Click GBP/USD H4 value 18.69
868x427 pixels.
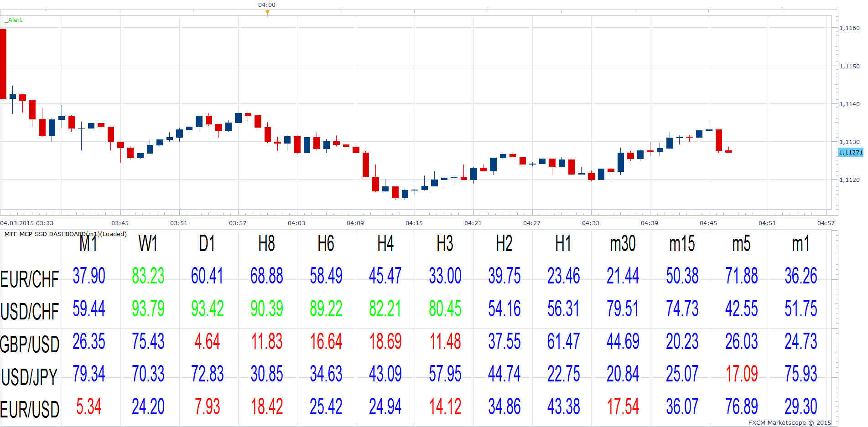385,341
